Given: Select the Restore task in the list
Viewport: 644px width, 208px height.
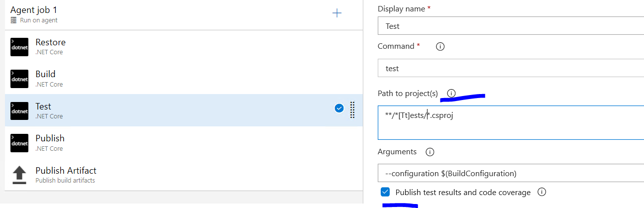Looking at the screenshot, I should [x=149, y=47].
